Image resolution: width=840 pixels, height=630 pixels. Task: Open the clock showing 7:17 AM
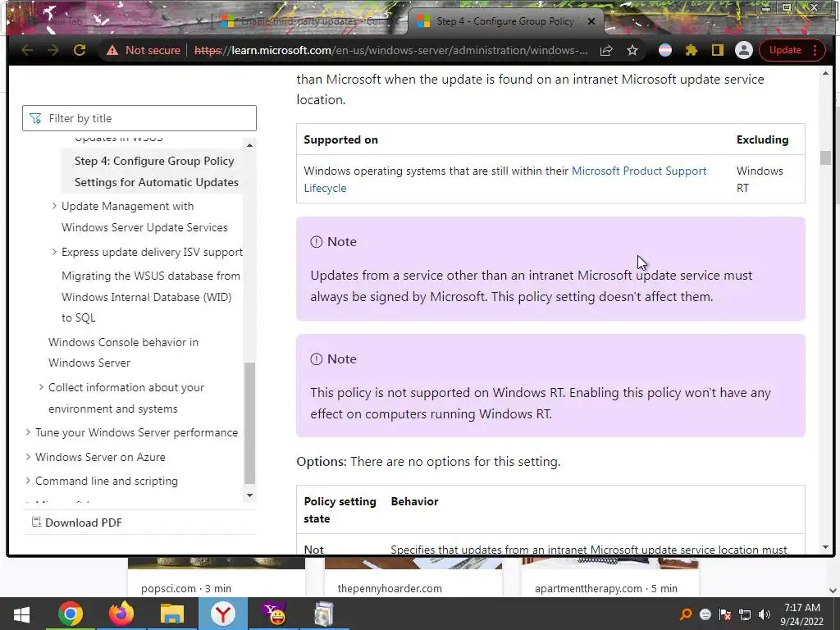[802, 614]
